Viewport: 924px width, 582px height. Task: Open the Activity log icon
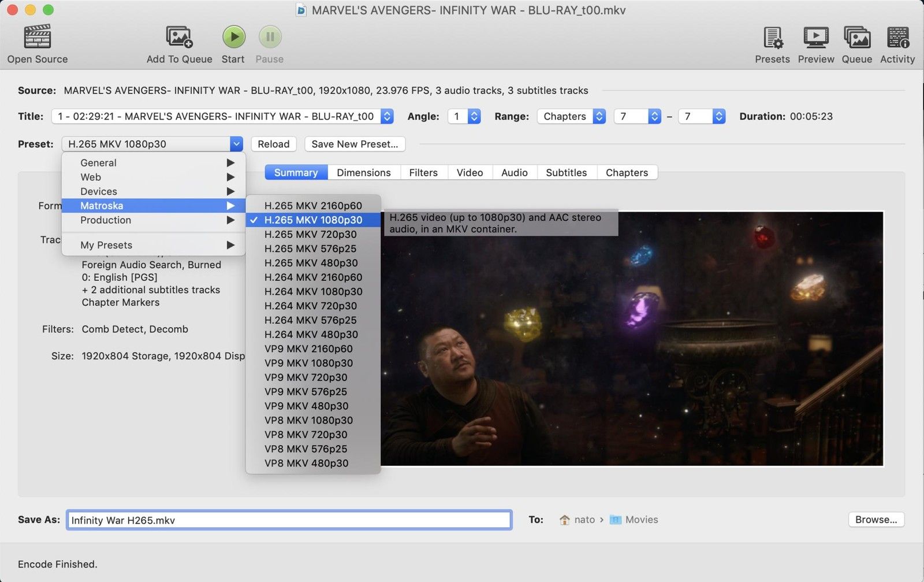897,38
